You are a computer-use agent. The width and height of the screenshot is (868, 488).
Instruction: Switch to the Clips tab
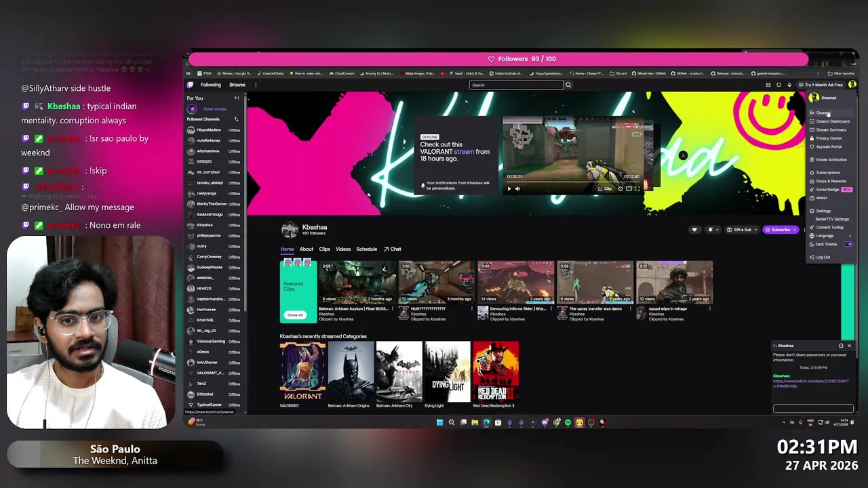(x=325, y=249)
